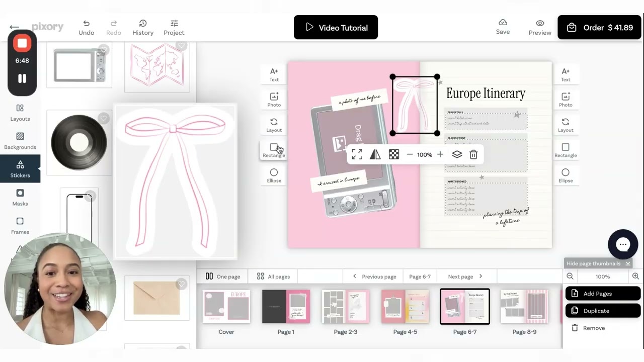
Task: Favorite the envelope sticker
Action: coord(182,284)
